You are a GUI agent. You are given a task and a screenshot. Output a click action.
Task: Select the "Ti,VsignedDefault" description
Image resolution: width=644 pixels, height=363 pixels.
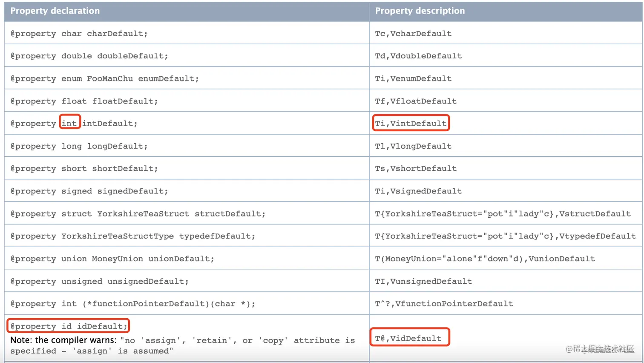tap(418, 191)
